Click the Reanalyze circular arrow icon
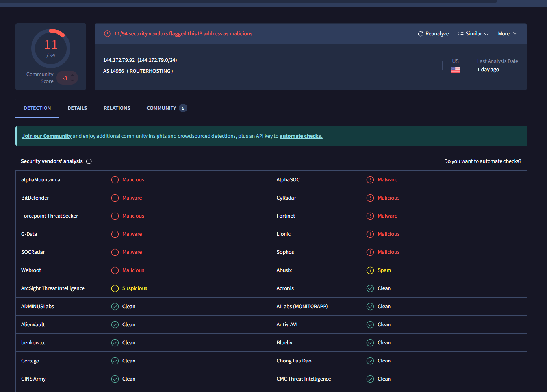 click(421, 34)
